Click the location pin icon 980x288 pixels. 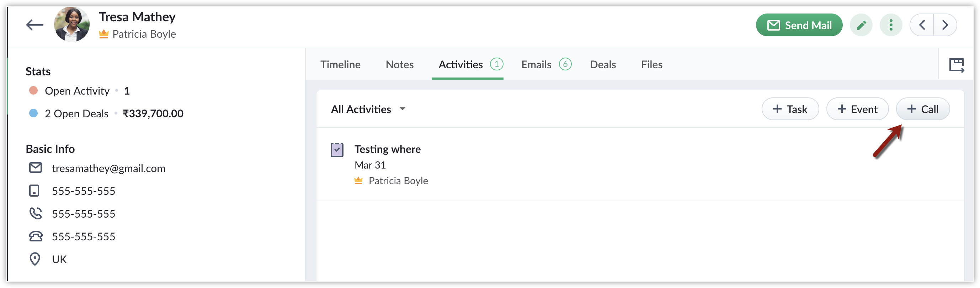click(34, 259)
